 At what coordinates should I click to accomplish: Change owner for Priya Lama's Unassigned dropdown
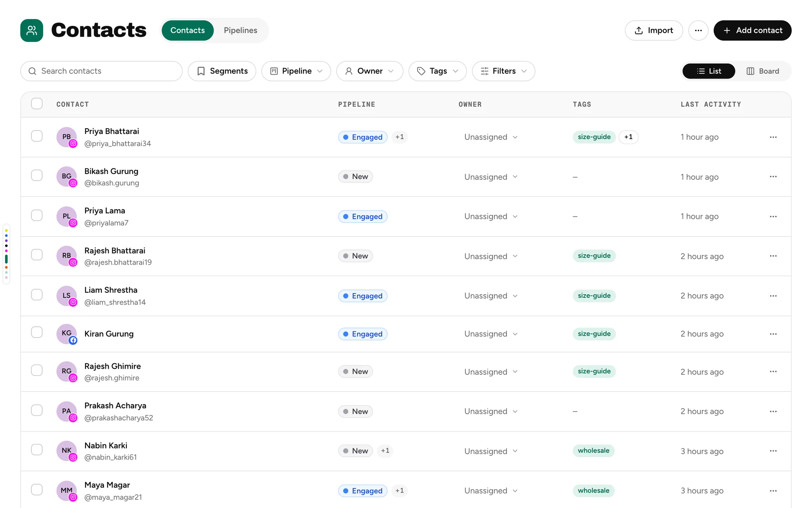(x=491, y=216)
